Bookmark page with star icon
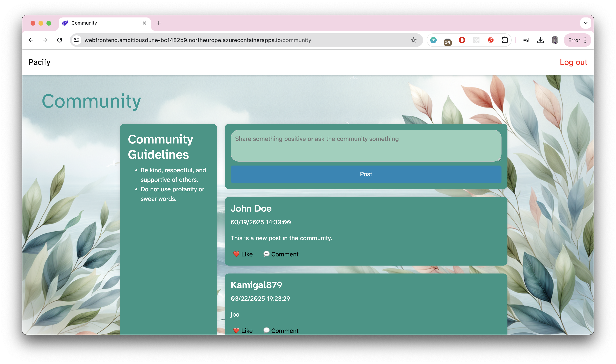 point(413,40)
